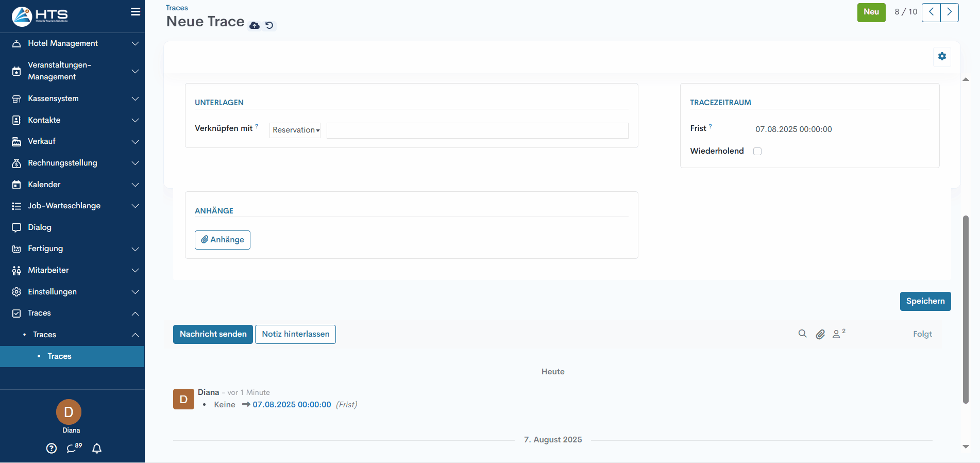Click the discard changes undo icon
The width and height of the screenshot is (980, 463).
(269, 25)
